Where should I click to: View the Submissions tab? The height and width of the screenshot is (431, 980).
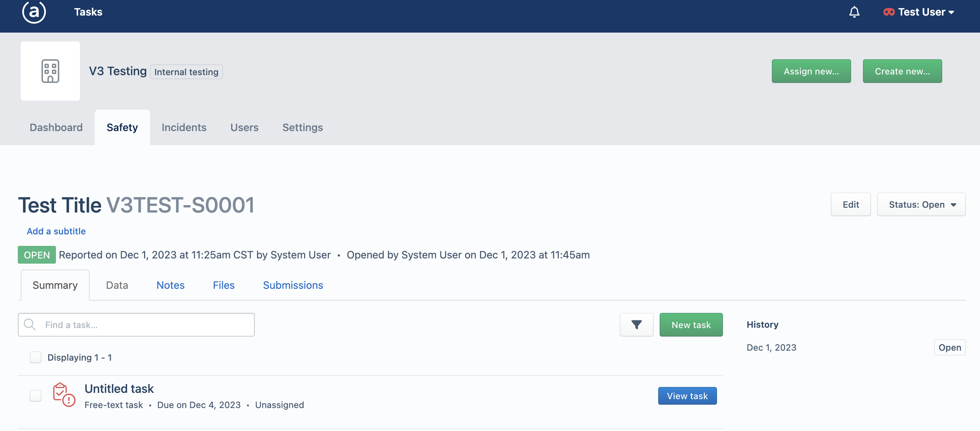(293, 285)
